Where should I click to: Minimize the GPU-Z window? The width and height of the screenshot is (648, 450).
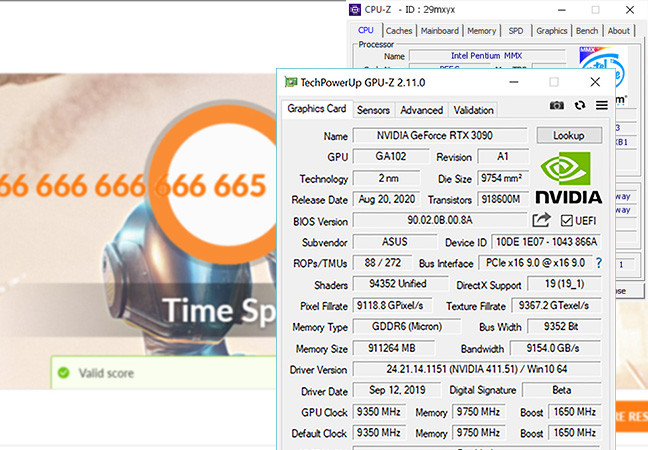514,82
